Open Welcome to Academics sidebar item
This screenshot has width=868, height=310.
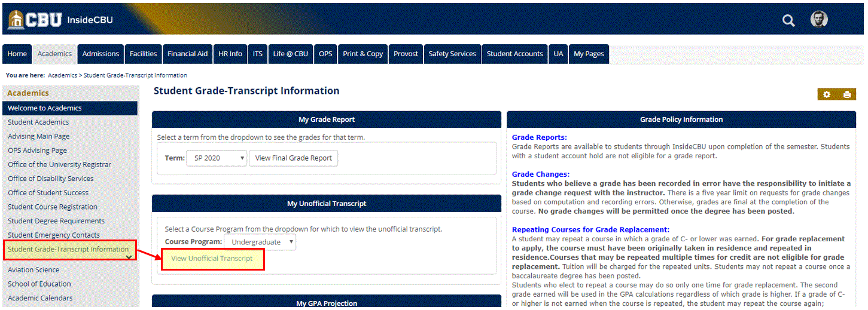tap(70, 108)
